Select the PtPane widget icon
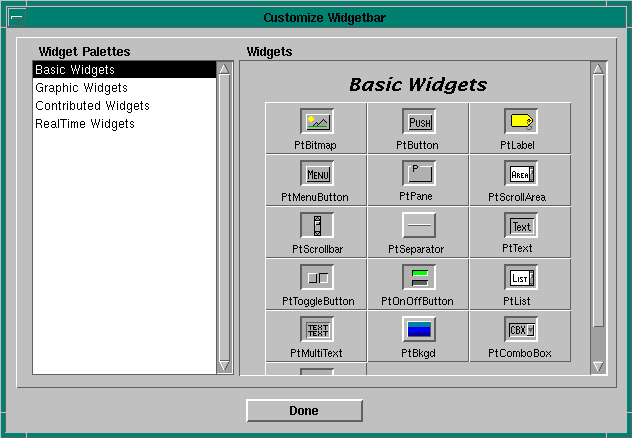The height and width of the screenshot is (438, 632). (x=419, y=174)
